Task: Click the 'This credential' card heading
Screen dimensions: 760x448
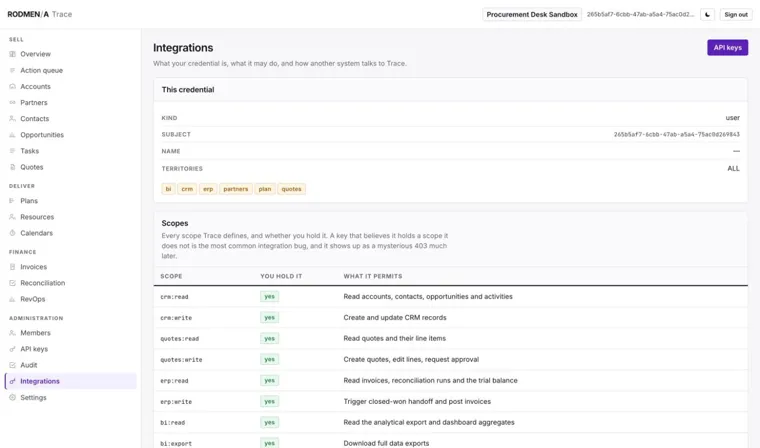Action: [188, 90]
